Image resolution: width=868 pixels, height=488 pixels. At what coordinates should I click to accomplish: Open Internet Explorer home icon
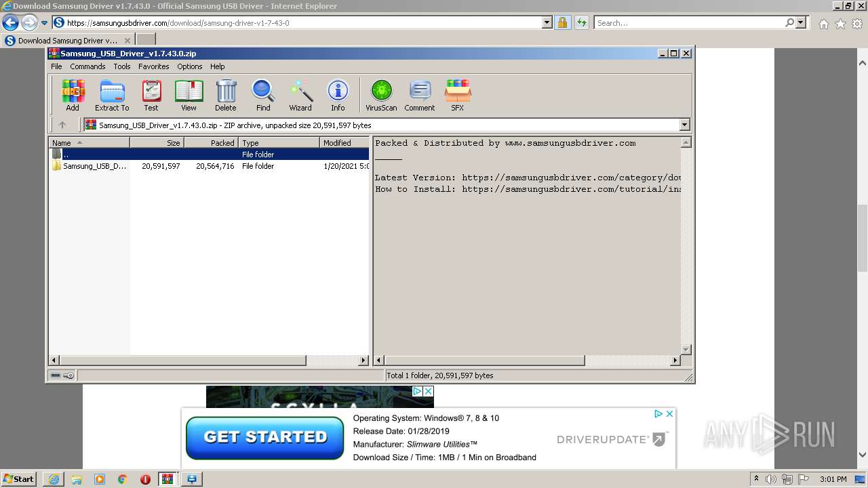coord(823,24)
